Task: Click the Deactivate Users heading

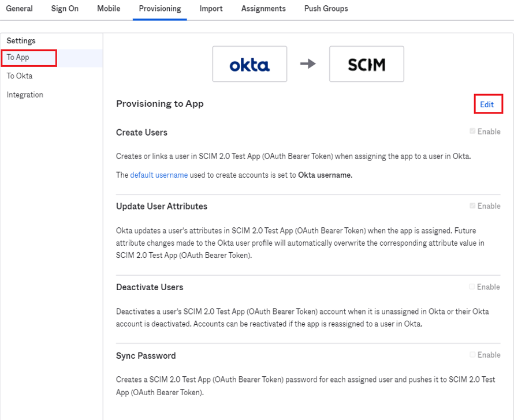Action: click(150, 287)
